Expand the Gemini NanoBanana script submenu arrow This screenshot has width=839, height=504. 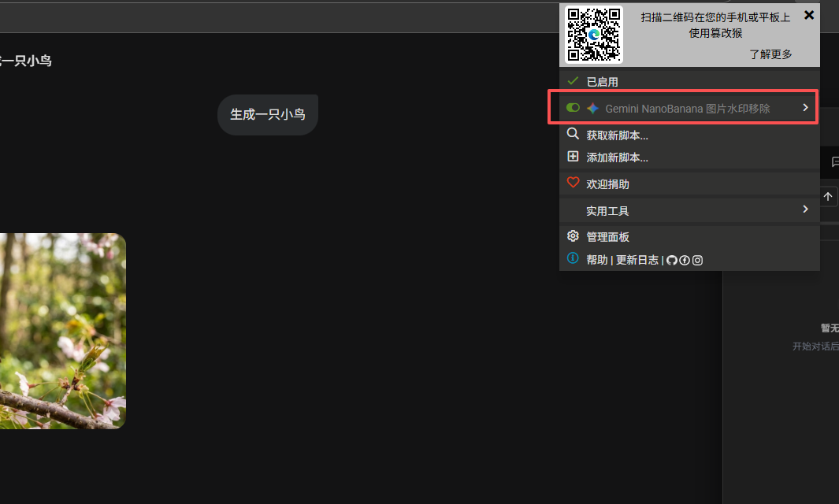click(805, 108)
